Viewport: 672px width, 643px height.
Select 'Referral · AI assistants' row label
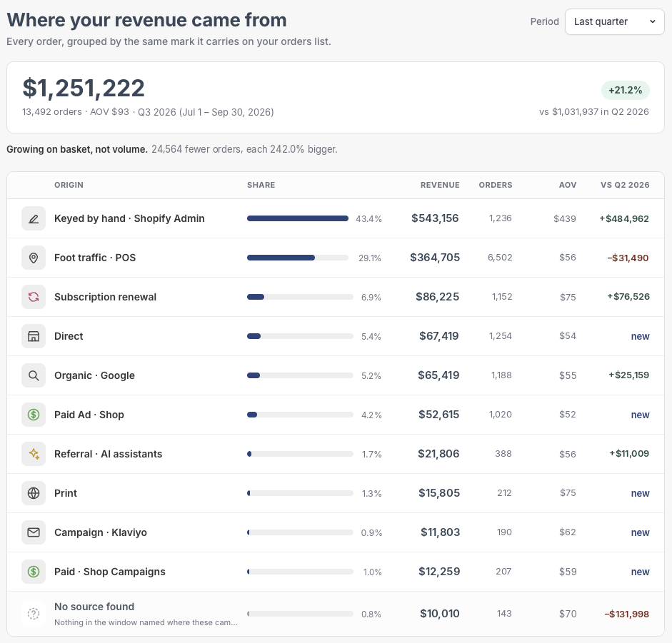(x=108, y=454)
